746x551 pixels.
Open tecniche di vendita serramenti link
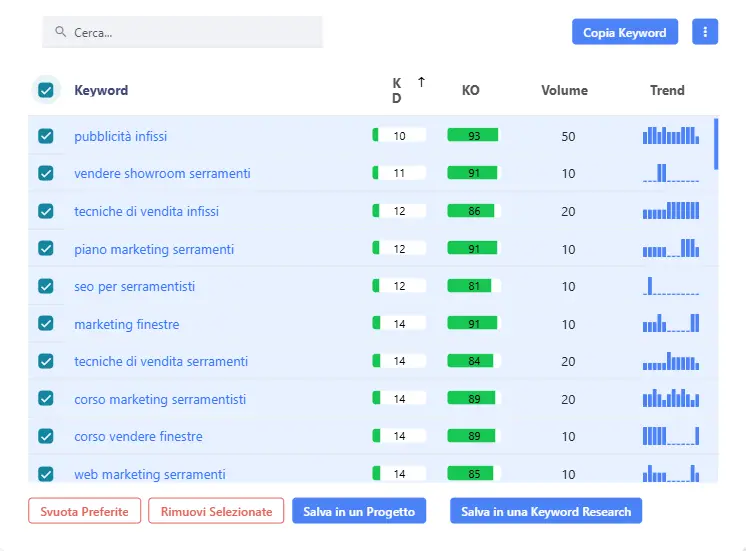tap(161, 362)
